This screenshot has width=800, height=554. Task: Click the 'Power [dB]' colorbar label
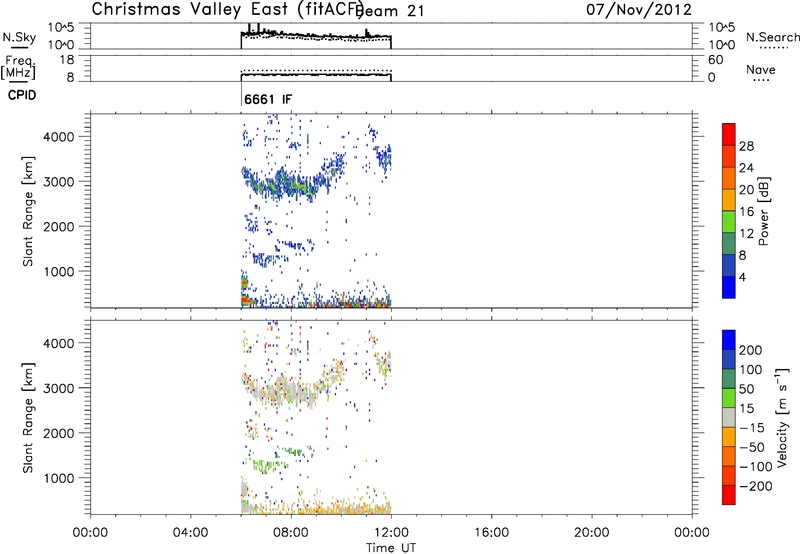coord(764,211)
